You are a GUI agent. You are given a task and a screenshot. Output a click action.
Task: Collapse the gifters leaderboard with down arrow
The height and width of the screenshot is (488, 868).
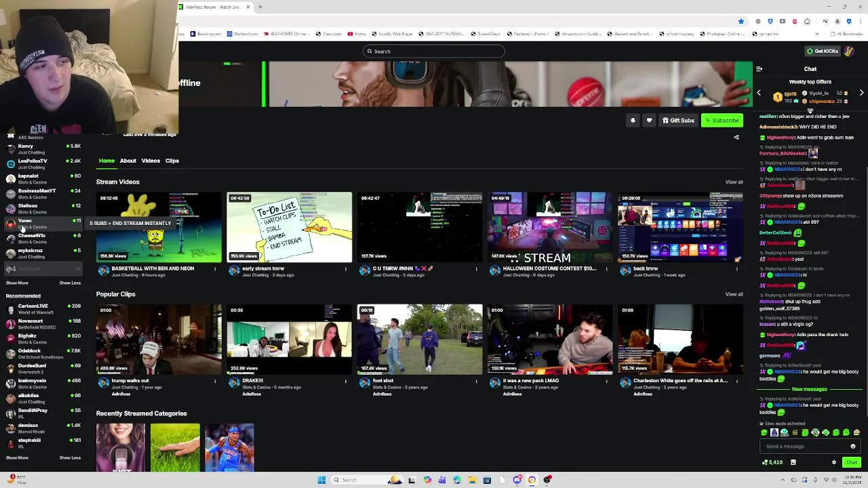[x=810, y=111]
